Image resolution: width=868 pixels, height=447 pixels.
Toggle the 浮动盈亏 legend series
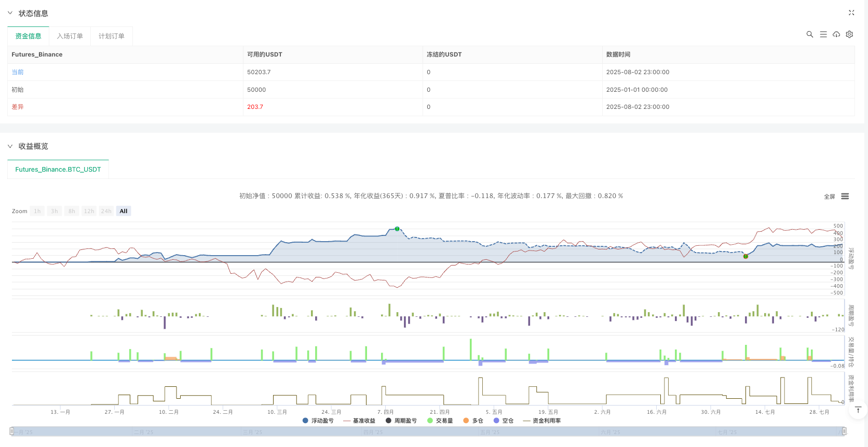(x=318, y=421)
